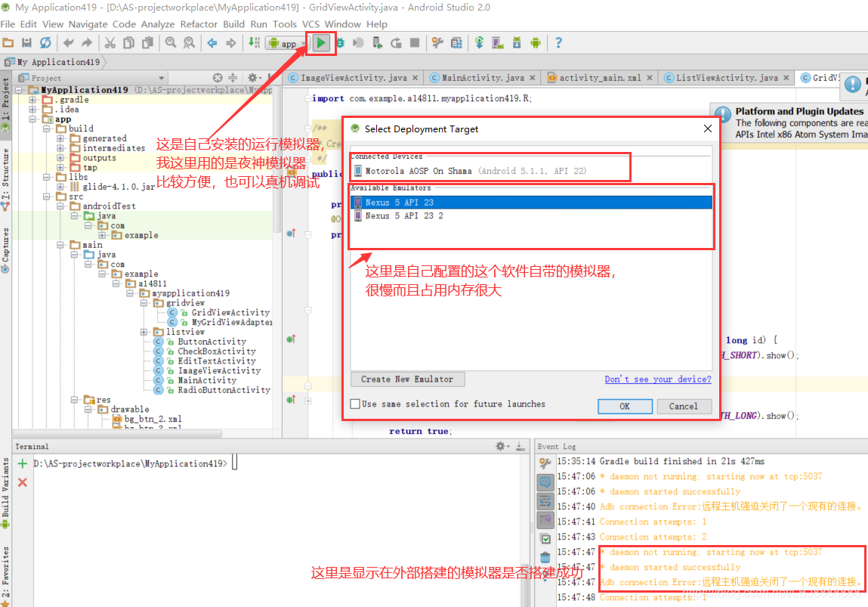Expand the listview package node

pos(144,332)
